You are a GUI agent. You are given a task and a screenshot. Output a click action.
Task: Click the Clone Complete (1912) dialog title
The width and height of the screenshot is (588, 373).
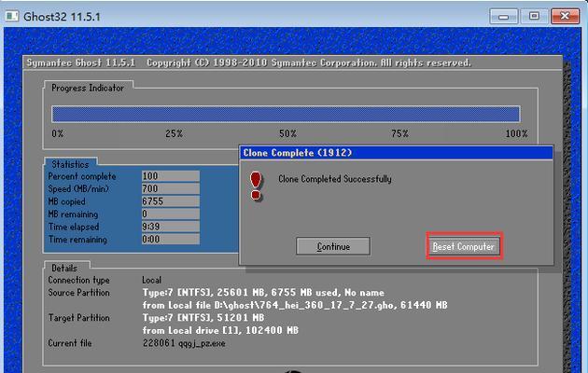(x=298, y=153)
